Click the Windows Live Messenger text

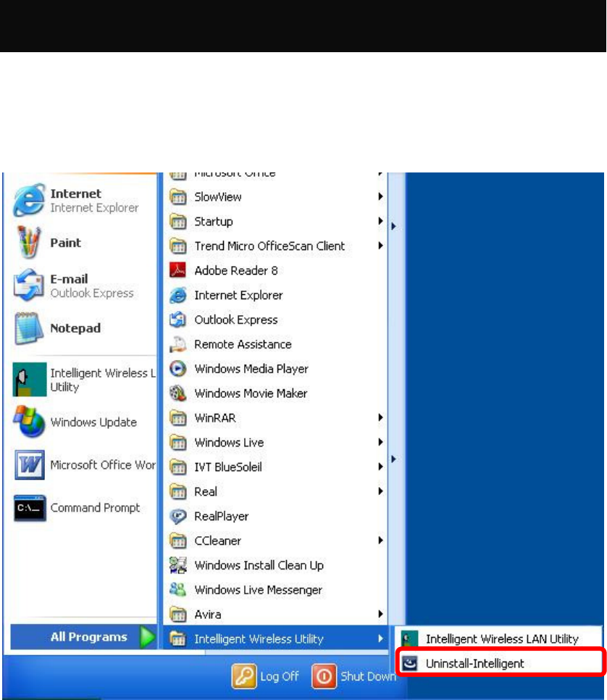[258, 590]
